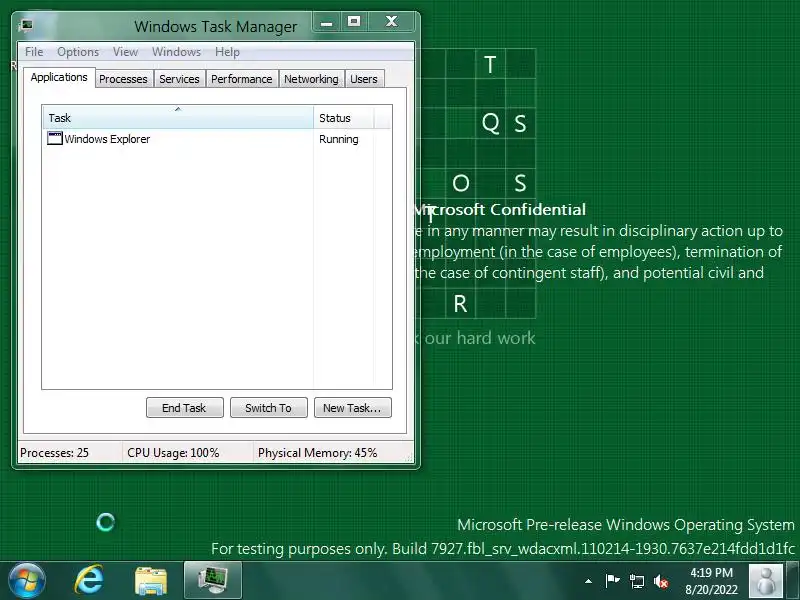800x600 pixels.
Task: Click the user tile on the taskbar
Action: coord(765,581)
